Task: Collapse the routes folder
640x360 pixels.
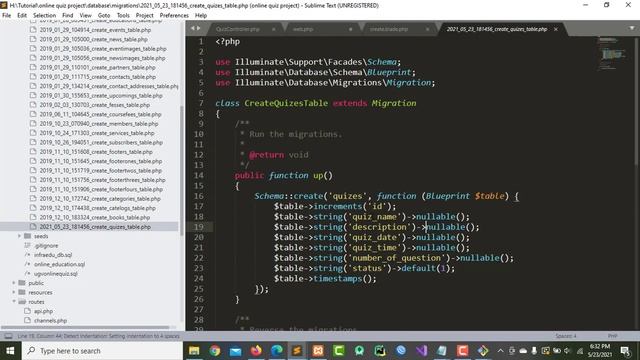Action: 14,302
